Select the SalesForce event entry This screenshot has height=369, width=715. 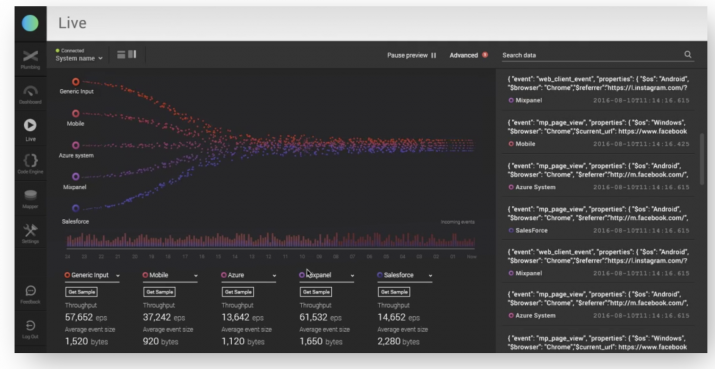[598, 219]
